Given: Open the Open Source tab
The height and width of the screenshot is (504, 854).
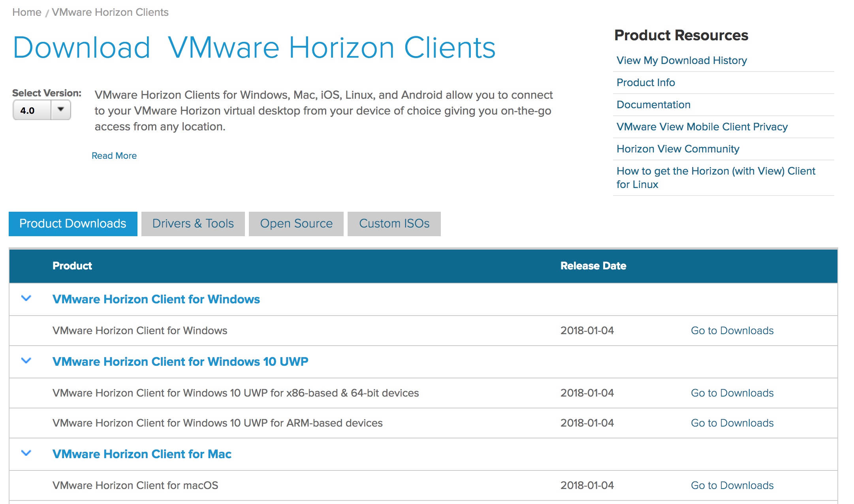Looking at the screenshot, I should 296,224.
